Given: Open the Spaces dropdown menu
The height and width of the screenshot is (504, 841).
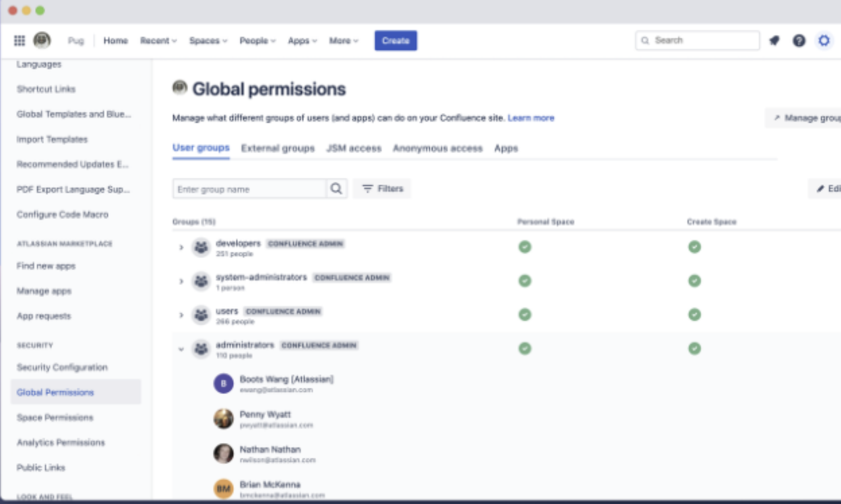Looking at the screenshot, I should [x=208, y=41].
